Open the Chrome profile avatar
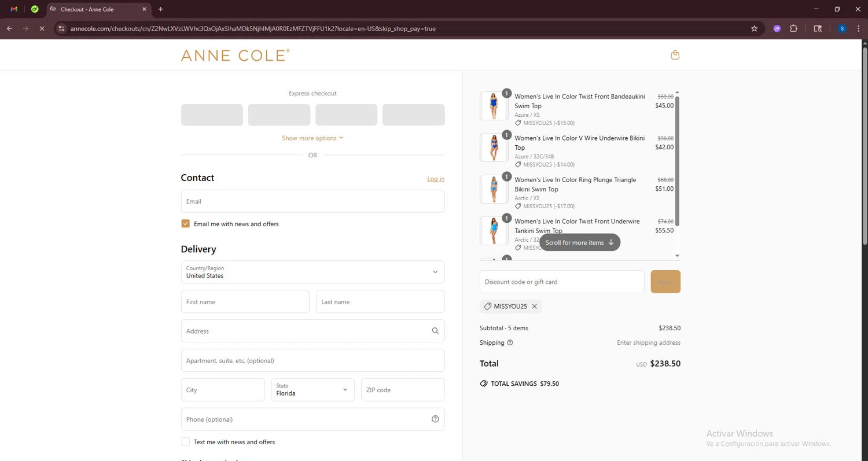This screenshot has height=461, width=868. click(842, 28)
